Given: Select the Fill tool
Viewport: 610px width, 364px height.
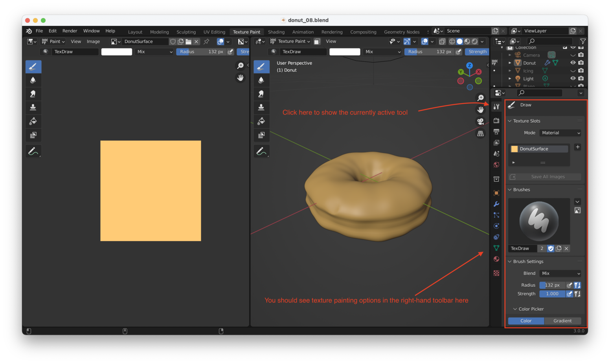Looking at the screenshot, I should point(33,121).
